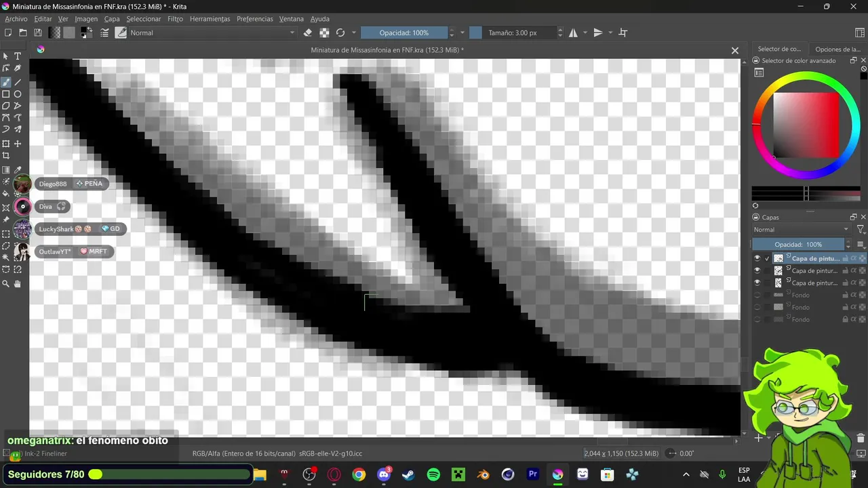Open the brush preset chooser
868x488 pixels.
pos(121,33)
